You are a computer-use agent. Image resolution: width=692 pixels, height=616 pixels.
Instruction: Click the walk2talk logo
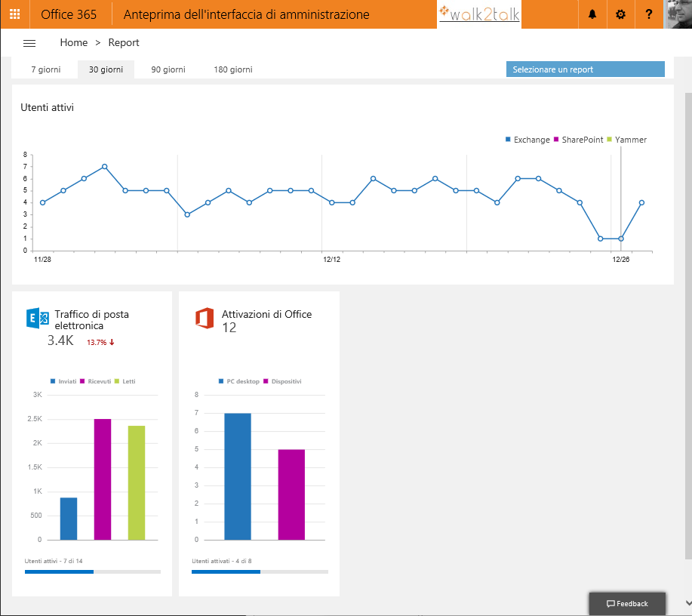(479, 14)
